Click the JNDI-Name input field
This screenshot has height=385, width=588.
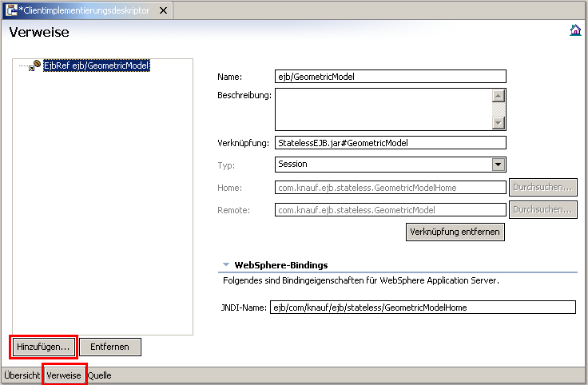(x=422, y=308)
